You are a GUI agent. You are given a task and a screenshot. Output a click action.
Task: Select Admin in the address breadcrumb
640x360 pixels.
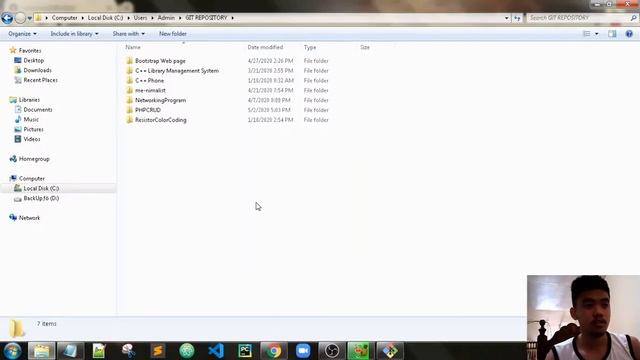tap(166, 18)
